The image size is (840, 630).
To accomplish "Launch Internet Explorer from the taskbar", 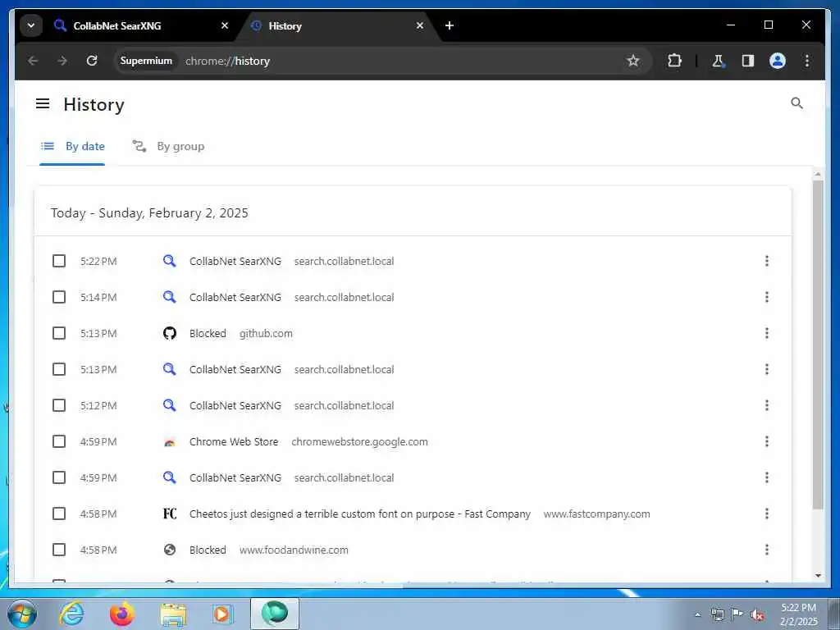I will pyautogui.click(x=71, y=614).
